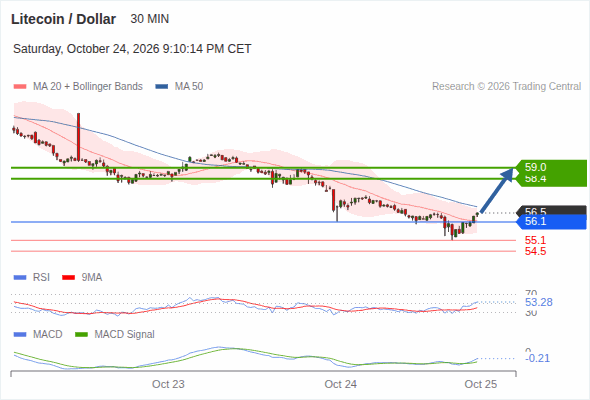This screenshot has width=590, height=400.
Task: Click the 'MA 50' legend label
Action: [189, 87]
